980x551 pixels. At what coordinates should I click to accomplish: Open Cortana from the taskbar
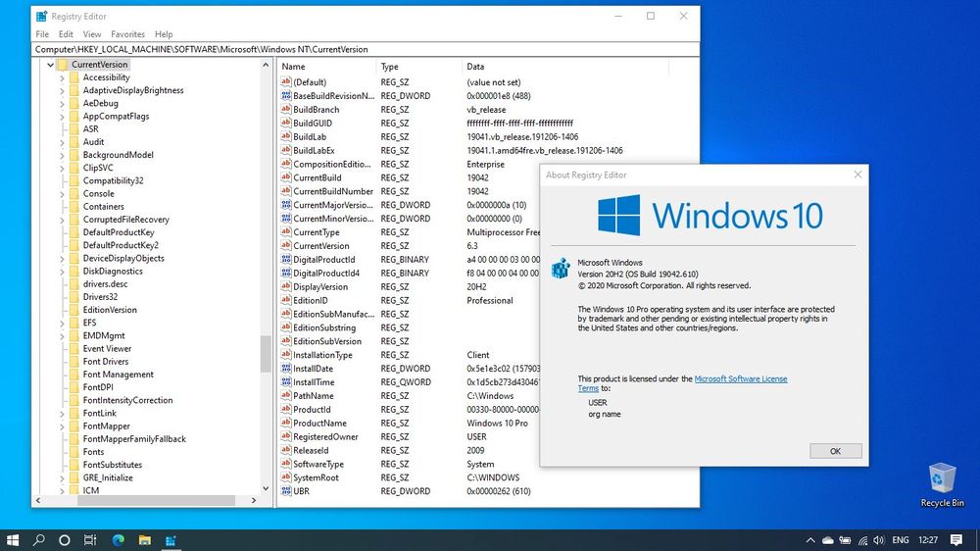(x=65, y=540)
